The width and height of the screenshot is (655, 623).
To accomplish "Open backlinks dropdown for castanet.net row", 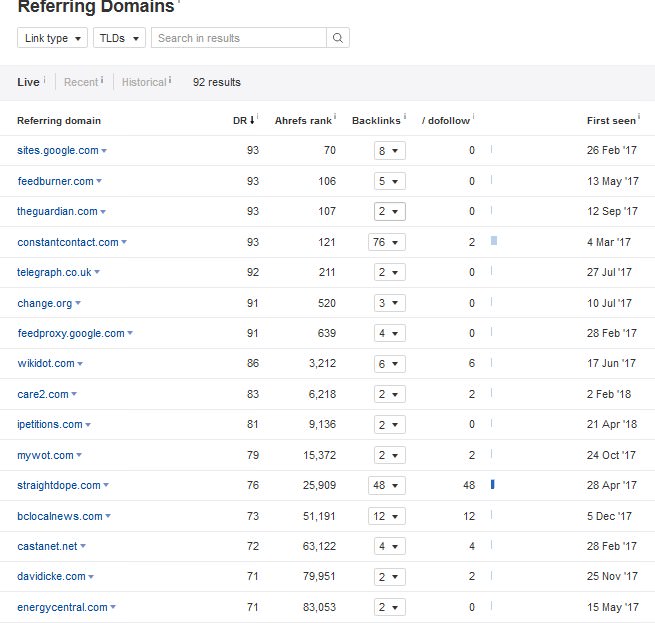I will click(389, 547).
